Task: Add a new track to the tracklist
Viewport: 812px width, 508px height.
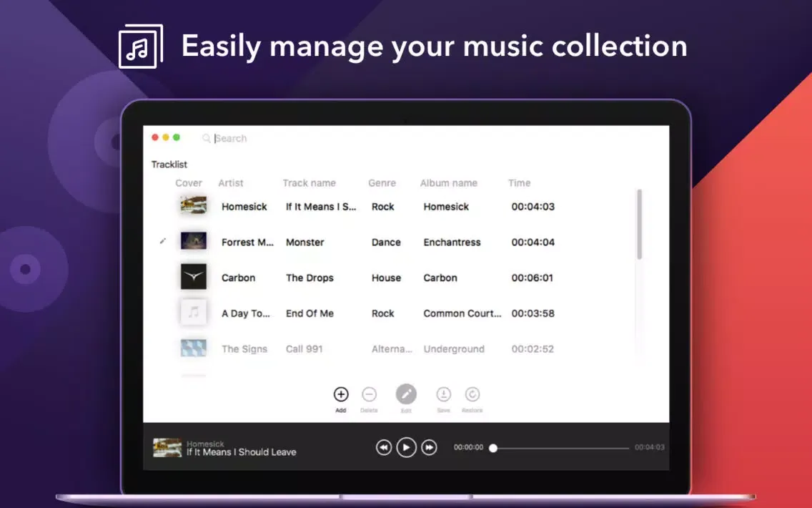Action: [x=341, y=394]
